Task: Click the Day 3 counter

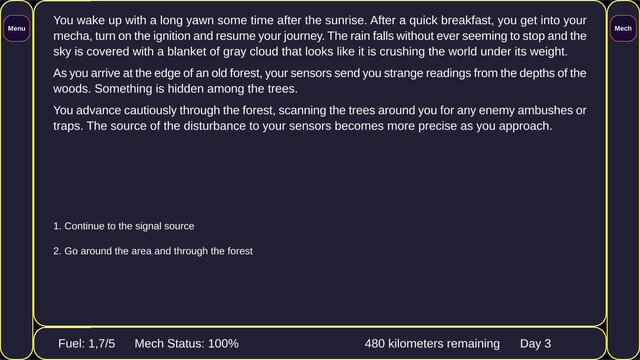Action: [535, 344]
